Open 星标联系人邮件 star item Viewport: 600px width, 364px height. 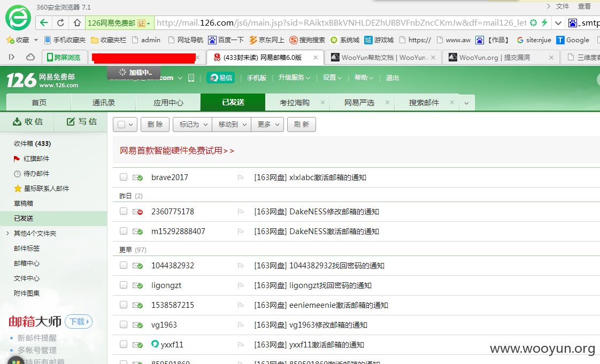pos(41,189)
